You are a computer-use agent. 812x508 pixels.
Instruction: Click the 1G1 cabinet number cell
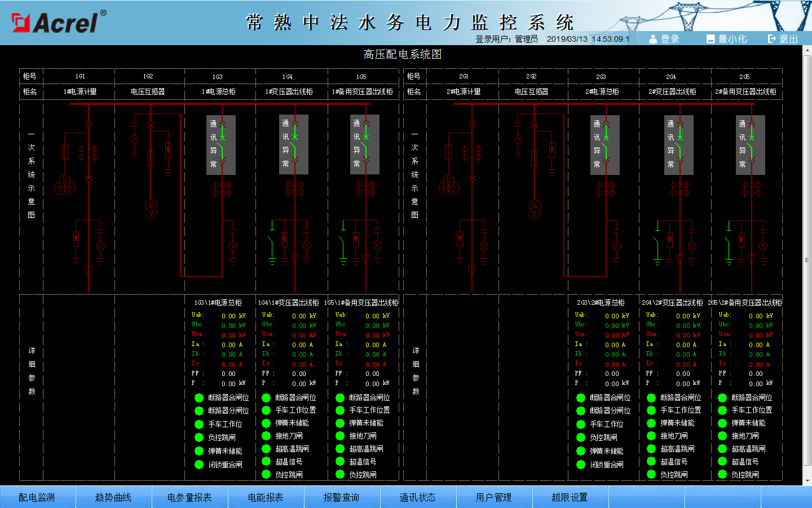pos(80,76)
